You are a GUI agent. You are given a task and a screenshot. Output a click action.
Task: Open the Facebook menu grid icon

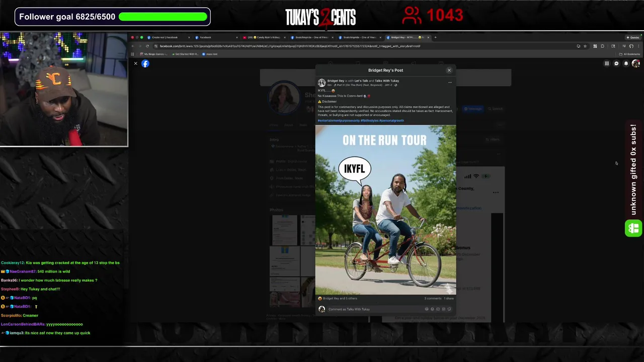click(x=607, y=63)
